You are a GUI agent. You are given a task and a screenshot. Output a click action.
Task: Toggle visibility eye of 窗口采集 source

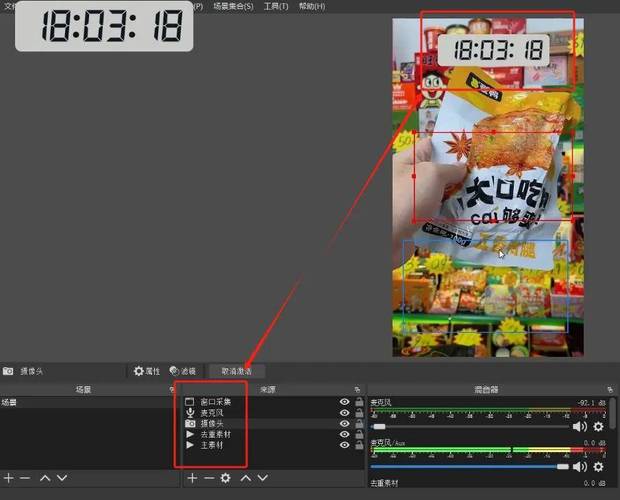coord(345,402)
